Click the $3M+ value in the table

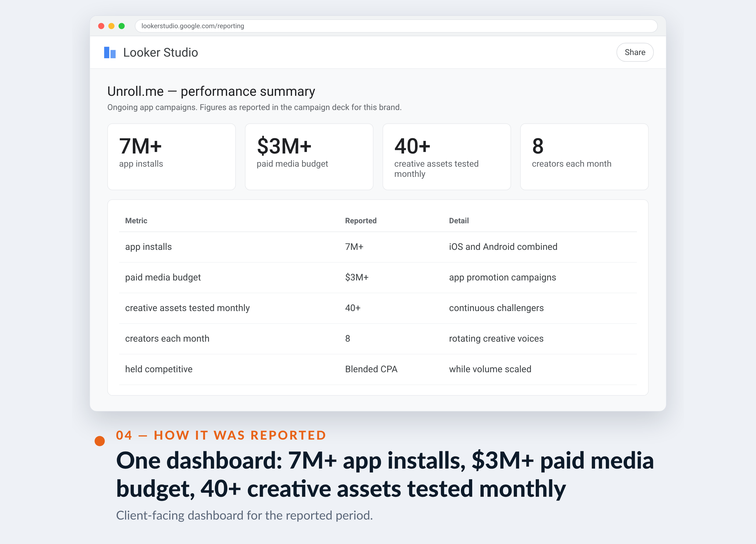357,278
